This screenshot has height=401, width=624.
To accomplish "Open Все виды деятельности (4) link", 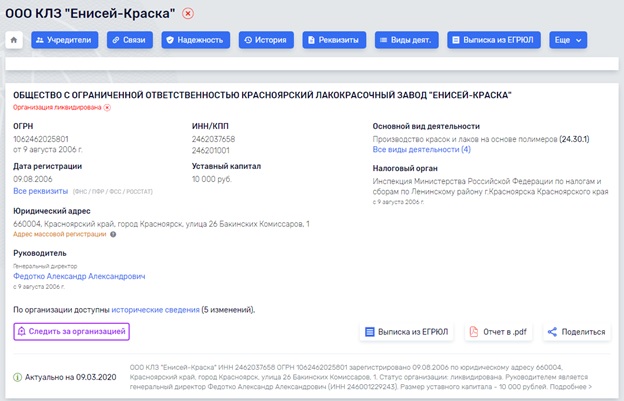I will click(421, 150).
